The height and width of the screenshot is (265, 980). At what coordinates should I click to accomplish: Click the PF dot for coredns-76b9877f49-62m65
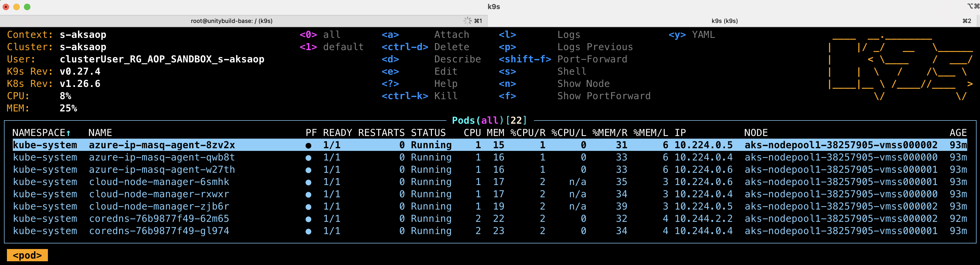pos(308,219)
